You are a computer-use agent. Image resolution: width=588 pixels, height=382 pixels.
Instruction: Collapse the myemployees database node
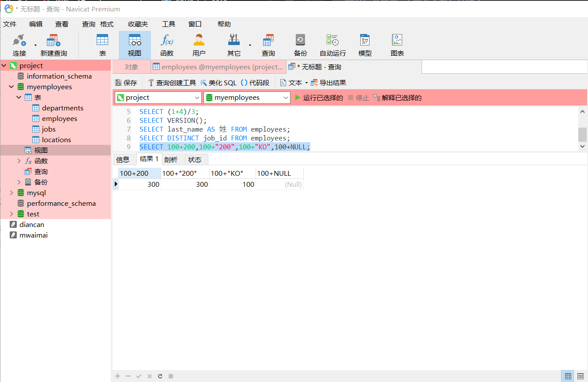[11, 87]
